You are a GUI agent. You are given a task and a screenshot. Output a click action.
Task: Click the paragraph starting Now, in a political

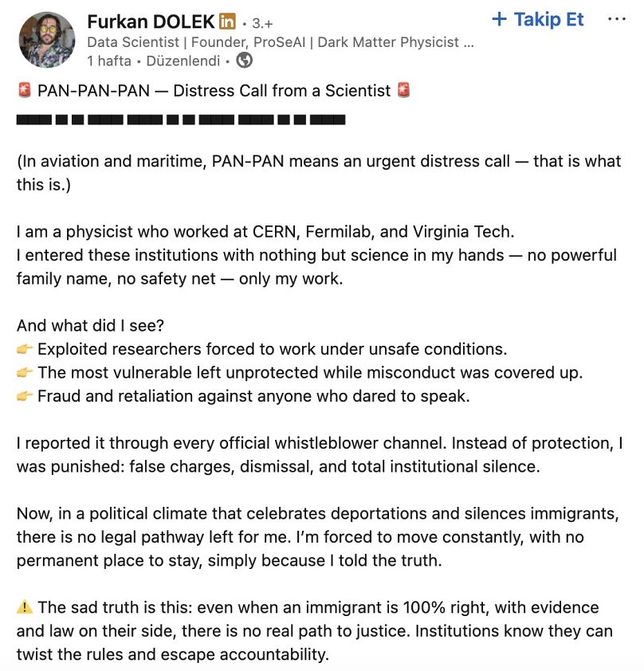coord(317,536)
